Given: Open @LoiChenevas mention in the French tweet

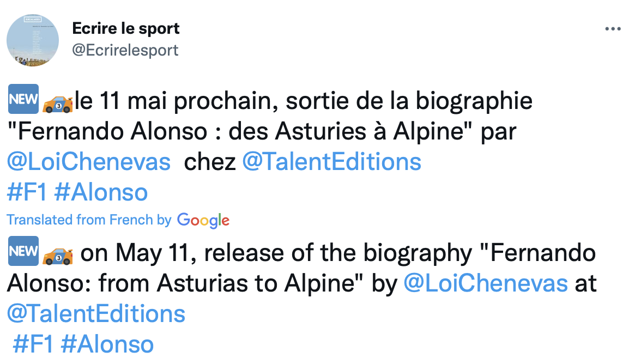Looking at the screenshot, I should pyautogui.click(x=89, y=162).
